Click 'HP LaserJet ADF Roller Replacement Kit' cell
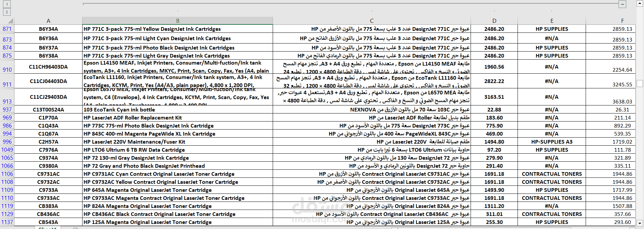The width and height of the screenshot is (644, 229). click(177, 118)
